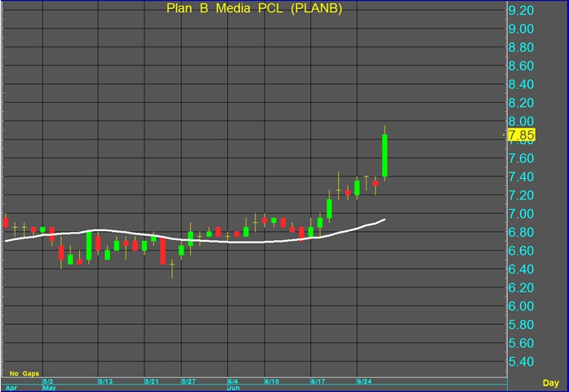Click the 9.20 price axis label
569x392 pixels.
coord(521,11)
